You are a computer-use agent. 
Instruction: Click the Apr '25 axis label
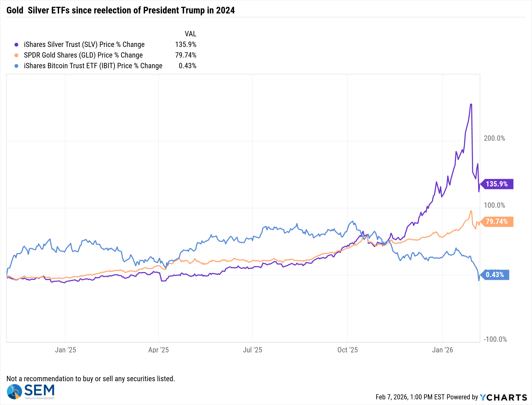tap(159, 350)
